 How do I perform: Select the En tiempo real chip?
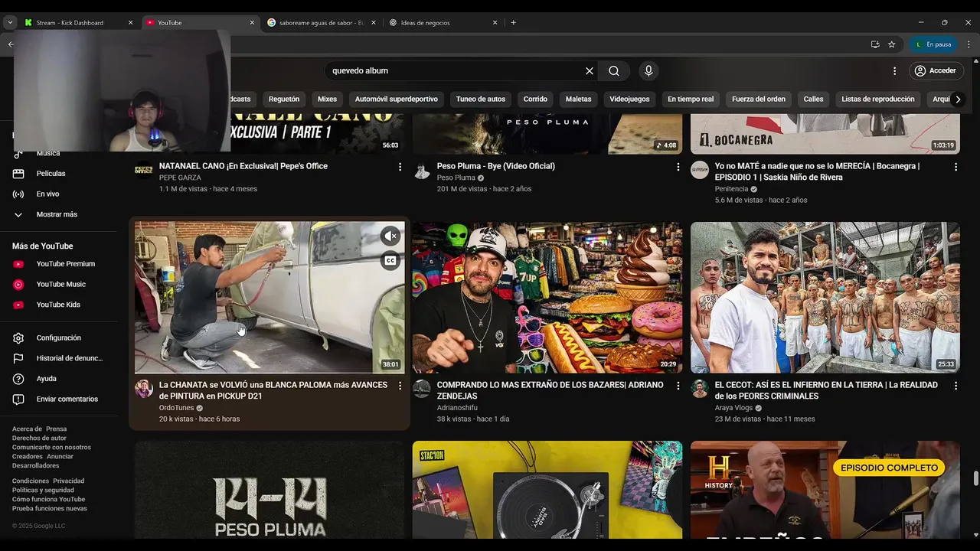691,99
